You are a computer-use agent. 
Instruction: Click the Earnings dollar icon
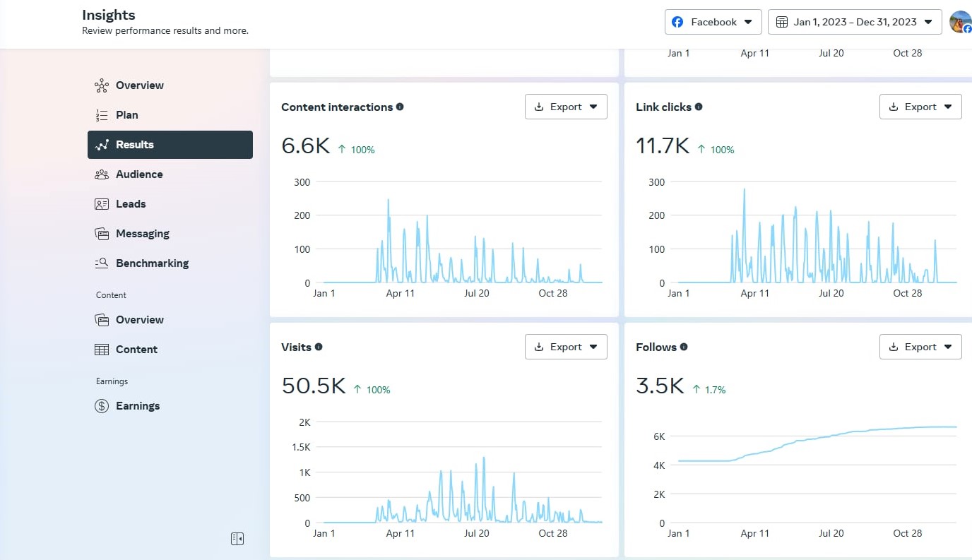[102, 406]
